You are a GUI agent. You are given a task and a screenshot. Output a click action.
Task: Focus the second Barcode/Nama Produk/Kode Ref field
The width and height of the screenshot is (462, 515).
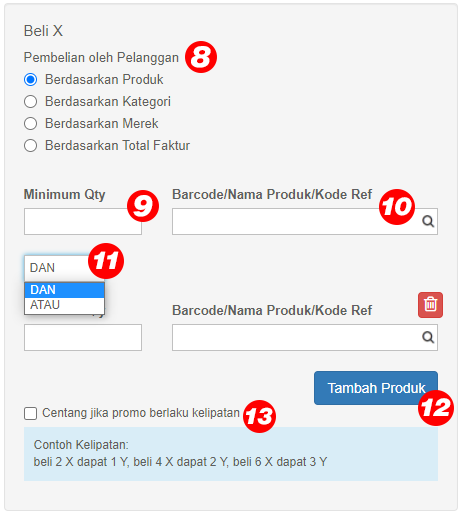coord(305,337)
